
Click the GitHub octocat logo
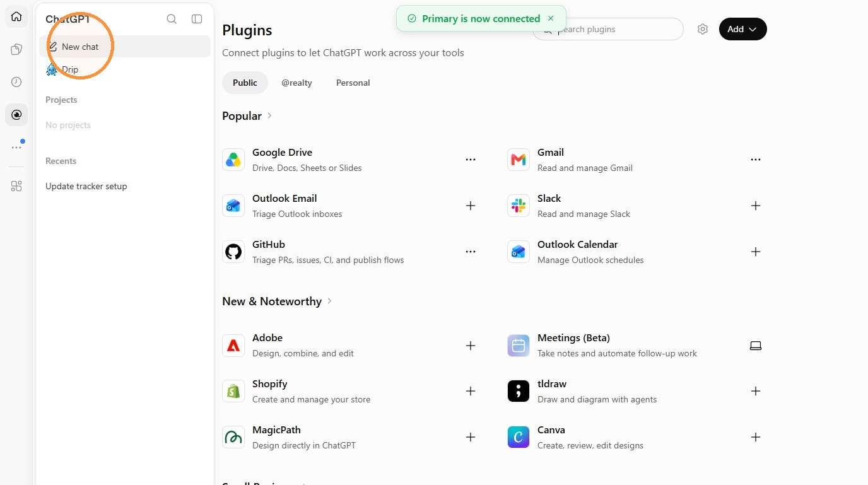[233, 252]
